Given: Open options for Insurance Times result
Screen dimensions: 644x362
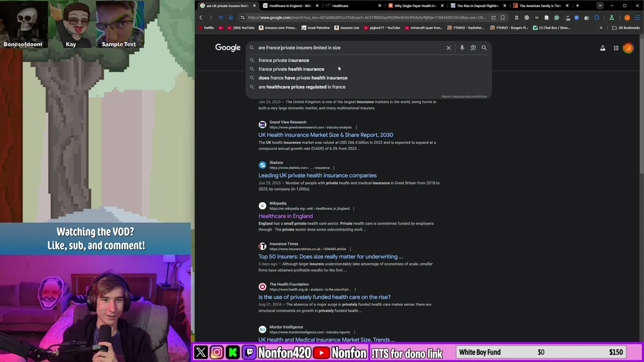Looking at the screenshot, I should click(350, 249).
